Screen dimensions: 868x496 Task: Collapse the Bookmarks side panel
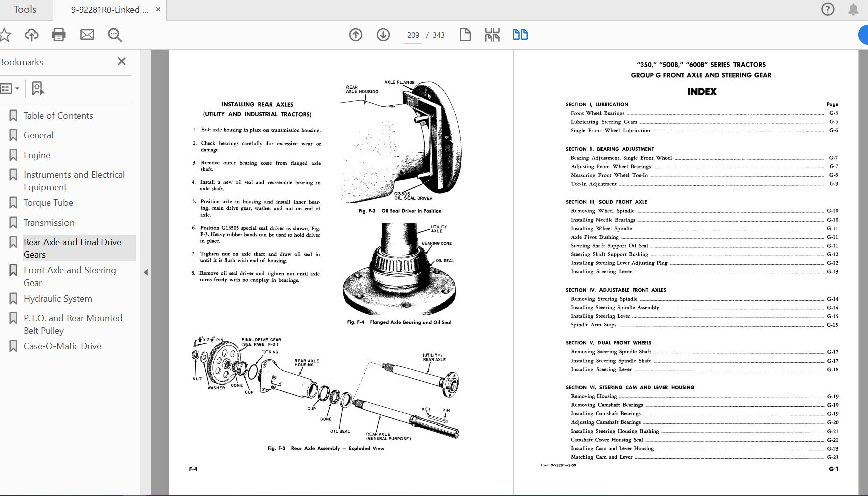pos(146,272)
